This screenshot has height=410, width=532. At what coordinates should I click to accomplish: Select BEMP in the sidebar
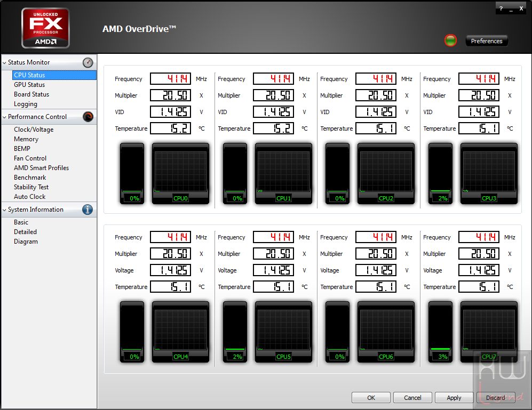point(22,149)
